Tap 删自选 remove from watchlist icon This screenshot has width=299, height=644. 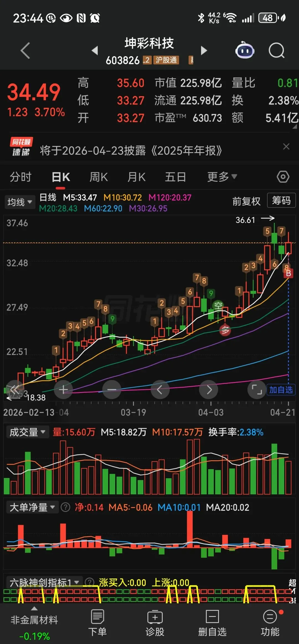(x=212, y=623)
